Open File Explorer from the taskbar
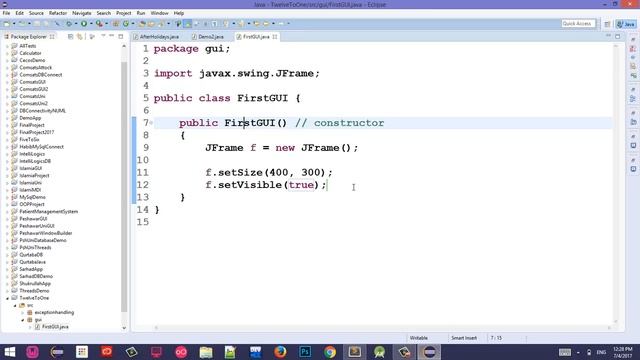Viewport: 640px width, 360px height. pyautogui.click(x=206, y=352)
